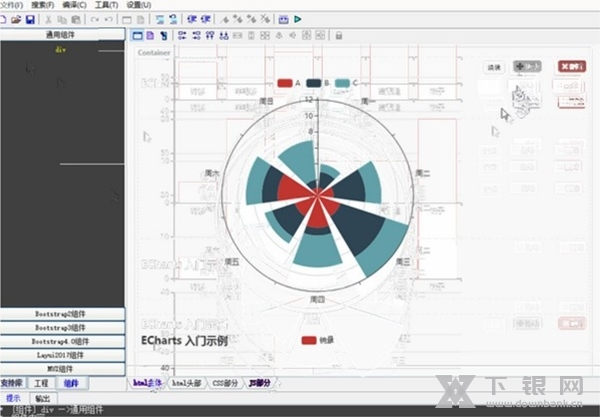Click the open folder toolbar icon
The height and width of the screenshot is (417, 600).
click(x=16, y=19)
